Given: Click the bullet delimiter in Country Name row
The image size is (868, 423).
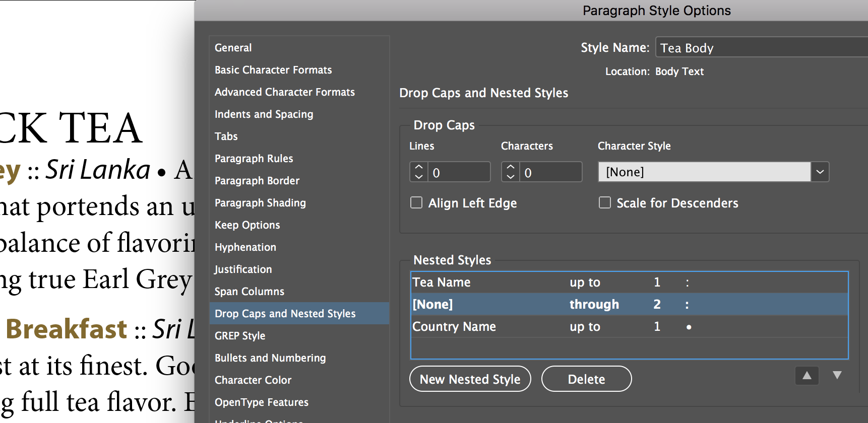Looking at the screenshot, I should coord(689,327).
